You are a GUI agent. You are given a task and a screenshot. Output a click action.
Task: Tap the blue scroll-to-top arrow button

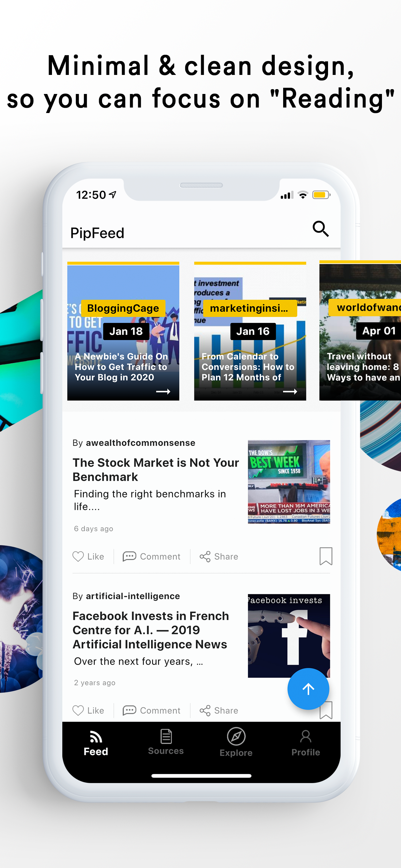click(x=308, y=689)
